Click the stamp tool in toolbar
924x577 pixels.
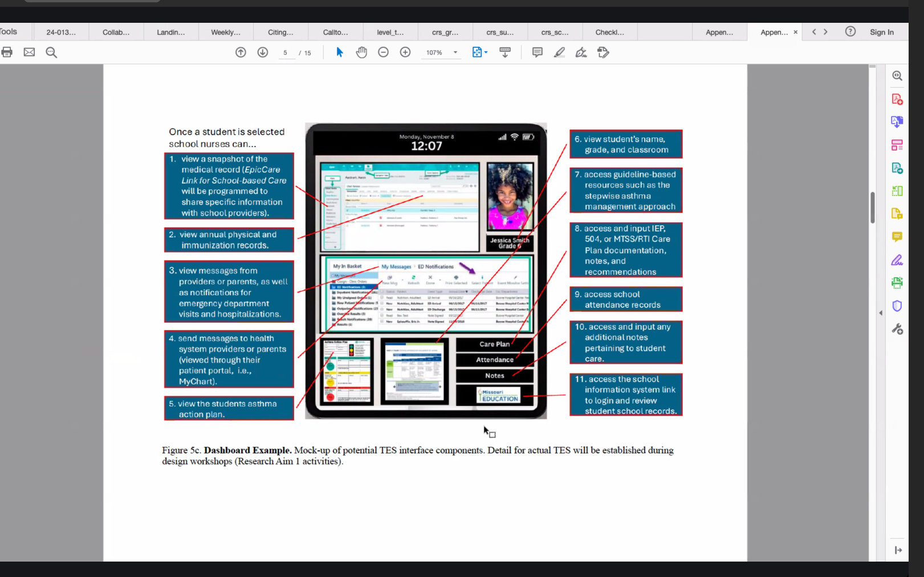[x=603, y=52]
